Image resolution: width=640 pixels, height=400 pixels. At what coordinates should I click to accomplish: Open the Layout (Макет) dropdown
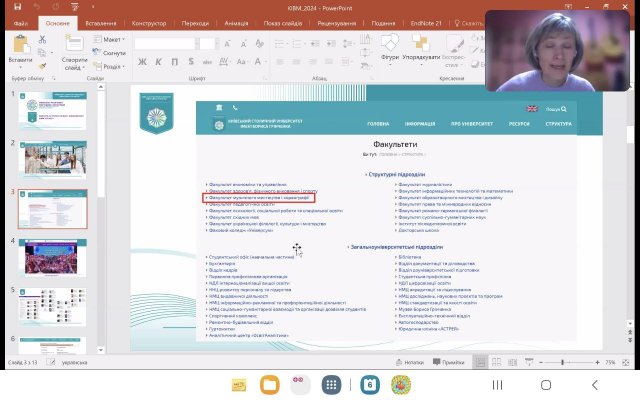pos(111,40)
